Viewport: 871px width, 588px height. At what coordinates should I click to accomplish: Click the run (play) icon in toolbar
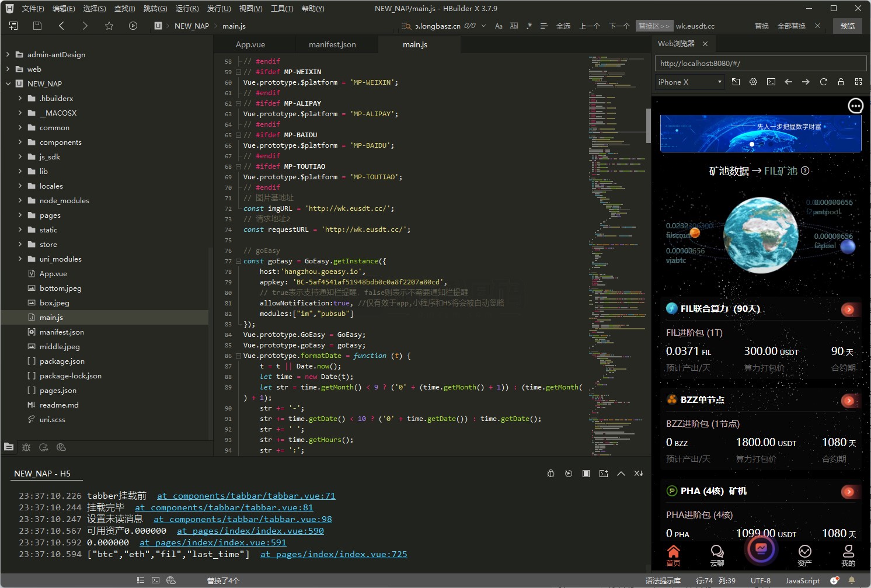tap(133, 26)
